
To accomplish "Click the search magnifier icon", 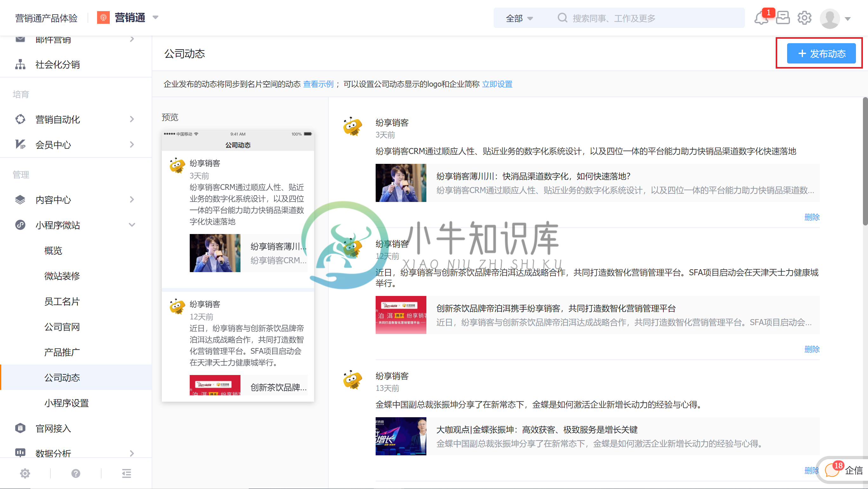I will point(562,18).
